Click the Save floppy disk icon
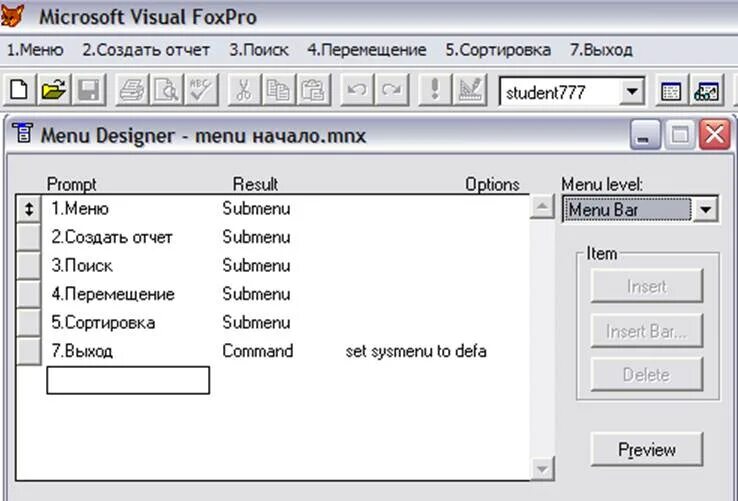The width and height of the screenshot is (738, 501). 88,89
